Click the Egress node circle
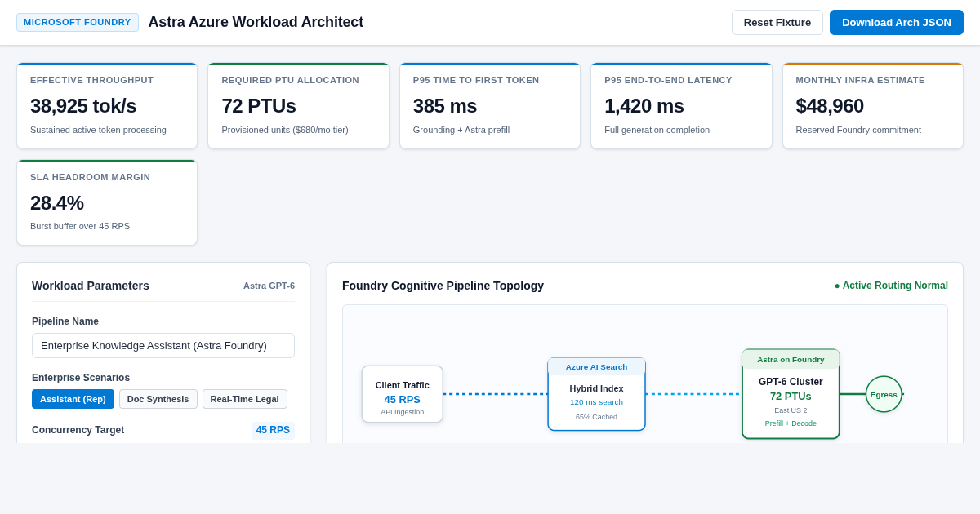The width and height of the screenshot is (980, 514). (884, 394)
